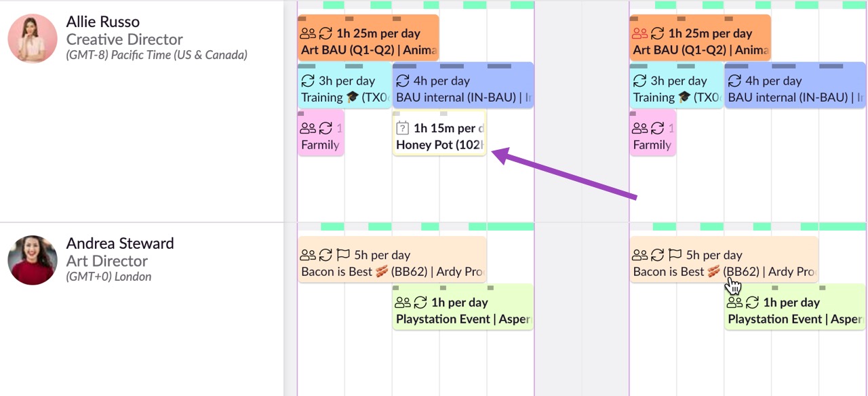The height and width of the screenshot is (396, 868).
Task: Click the Andrea Steward resource name
Action: [x=120, y=243]
